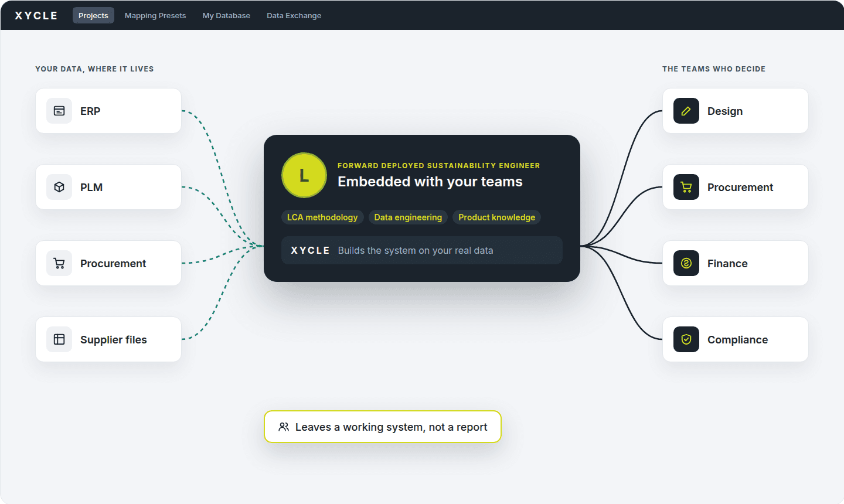Click the XYCLE logo in the top bar
The width and height of the screenshot is (844, 504).
pos(36,15)
